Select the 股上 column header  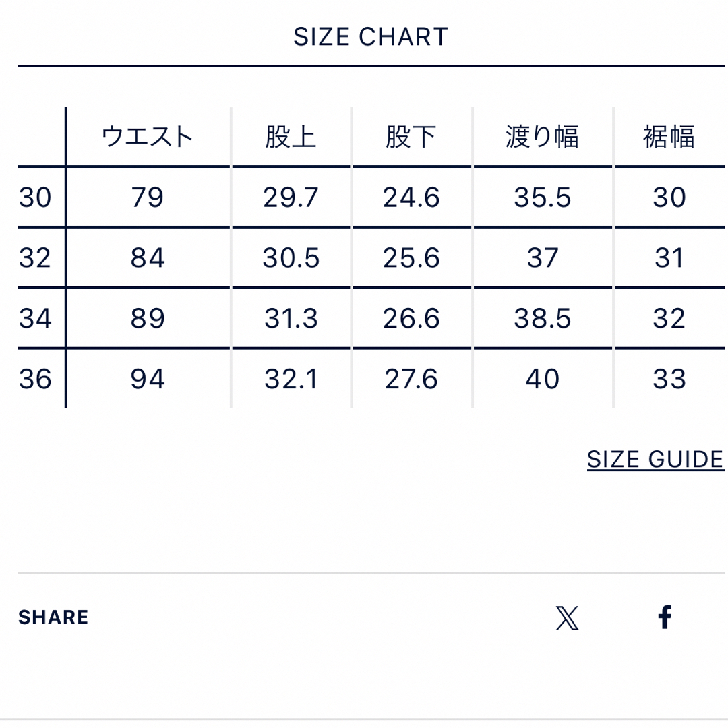[x=291, y=136]
